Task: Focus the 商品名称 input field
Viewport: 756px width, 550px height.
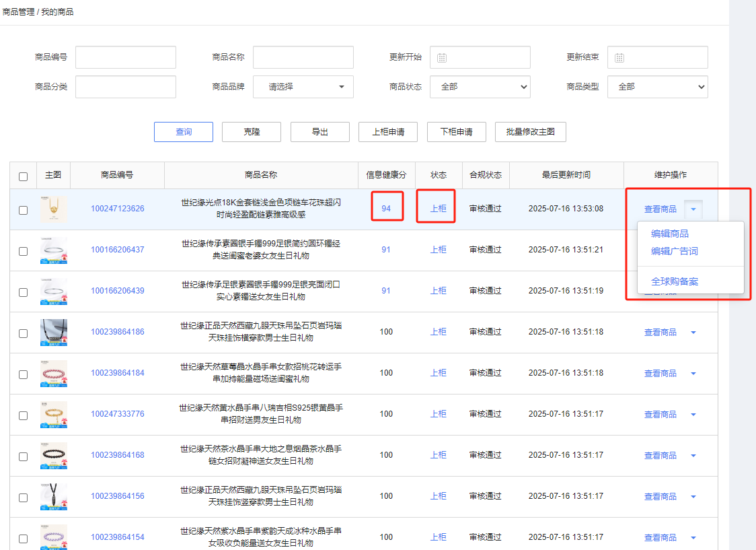Action: pos(303,57)
